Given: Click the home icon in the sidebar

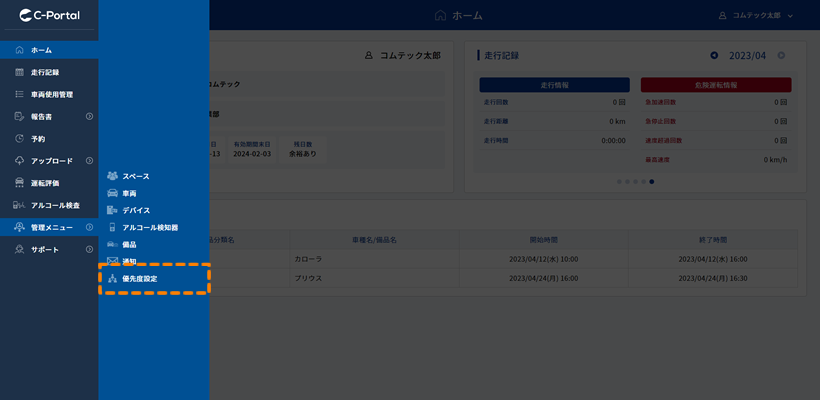Looking at the screenshot, I should [19, 50].
